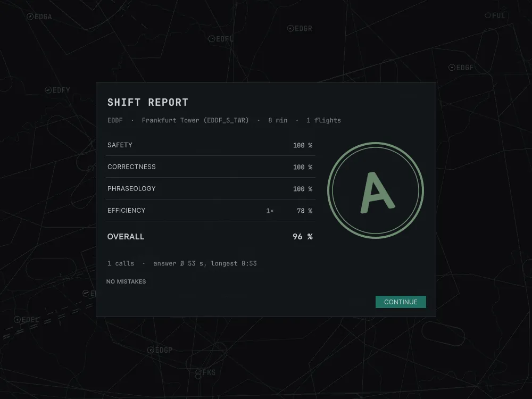Screen dimensions: 532x399
Task: Click the '1 flights' text
Action: tap(323, 120)
